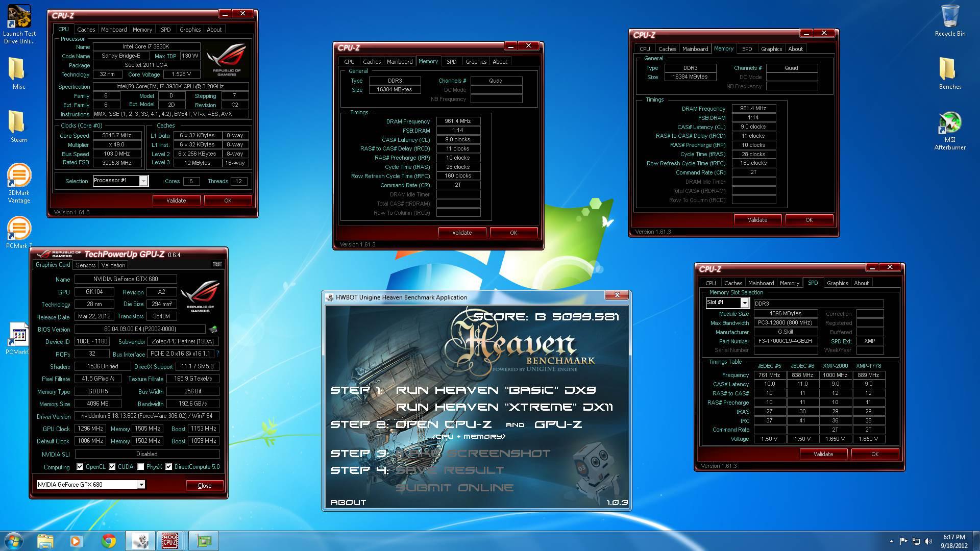Toggle the CUDA checkbox in GPU-Z

tap(112, 467)
